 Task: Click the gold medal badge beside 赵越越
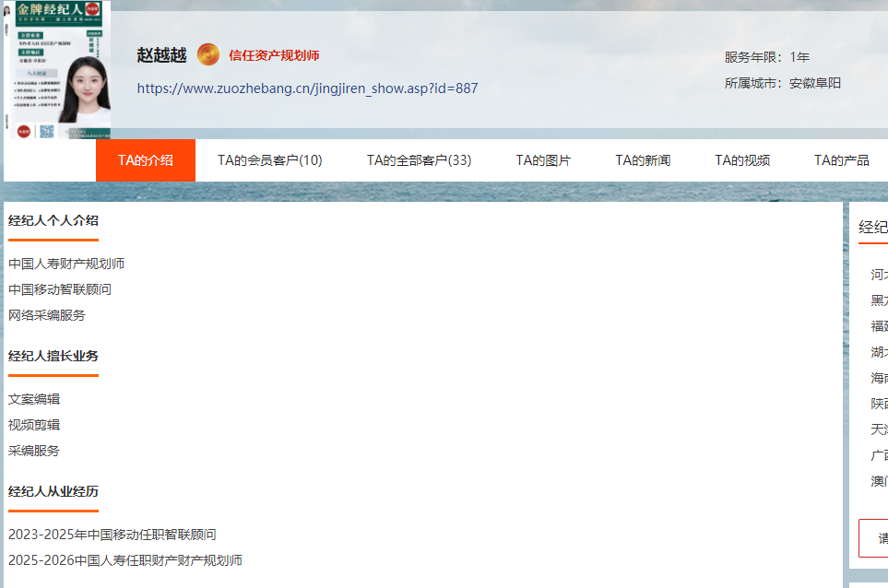click(x=208, y=55)
